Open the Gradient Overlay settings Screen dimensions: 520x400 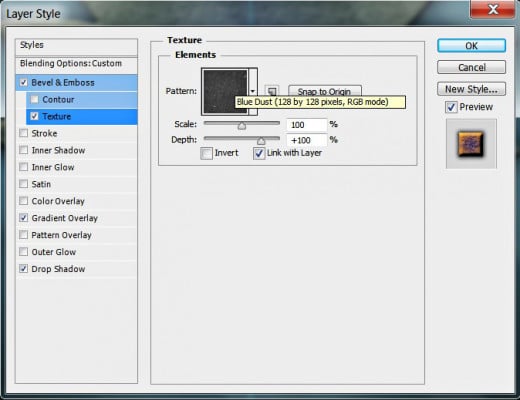tap(76, 218)
